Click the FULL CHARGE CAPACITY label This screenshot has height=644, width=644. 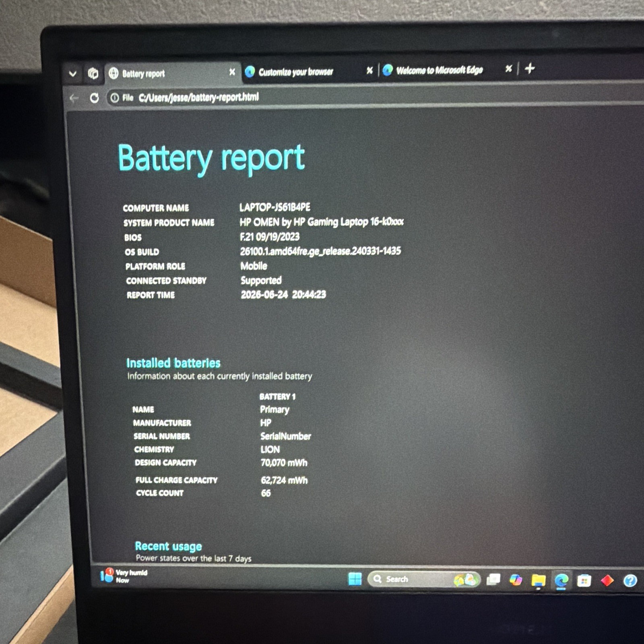(x=177, y=480)
